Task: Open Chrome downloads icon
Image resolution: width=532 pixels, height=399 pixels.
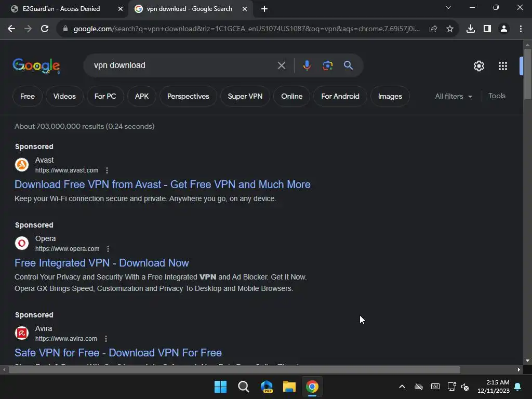Action: pos(471,29)
